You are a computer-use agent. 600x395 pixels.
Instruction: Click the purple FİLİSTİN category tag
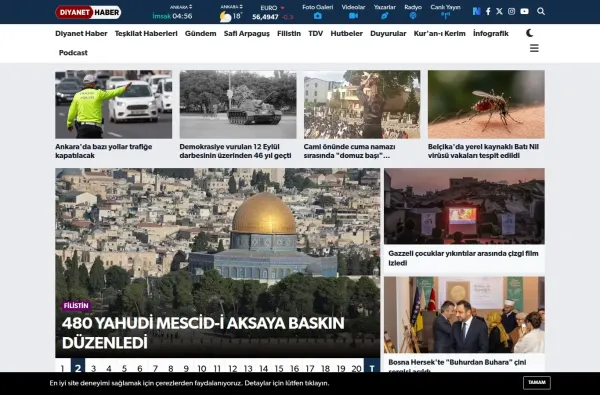(x=76, y=306)
